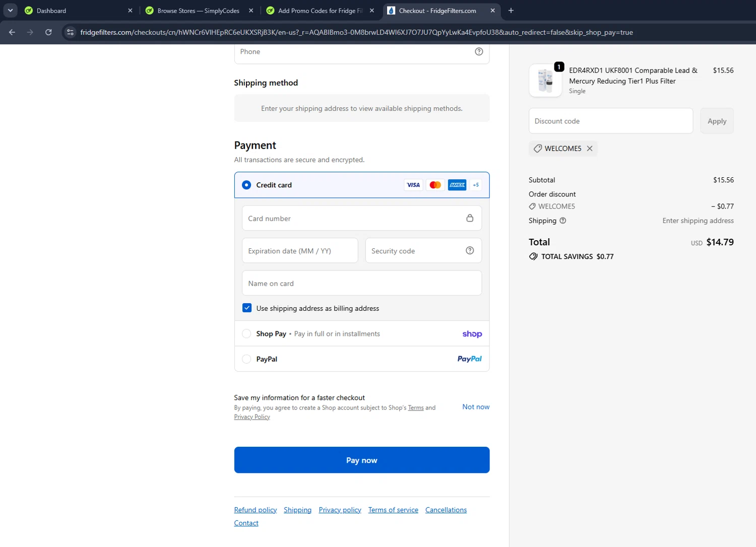Click the Total Savings tag icon
This screenshot has height=547, width=756.
(533, 256)
